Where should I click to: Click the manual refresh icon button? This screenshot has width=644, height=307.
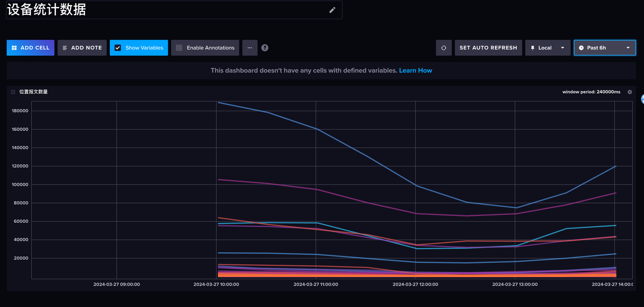(x=444, y=48)
